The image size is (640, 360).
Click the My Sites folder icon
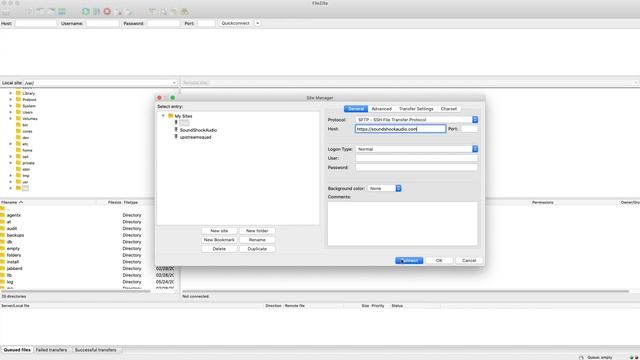(171, 116)
